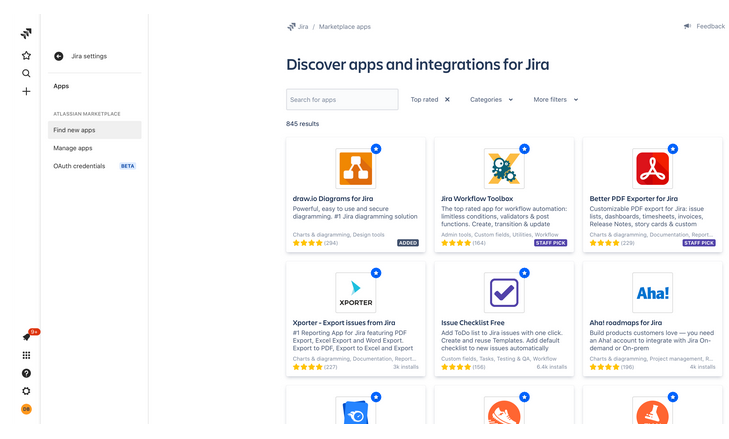Select Find new apps in sidebar
This screenshot has height=439, width=729.
click(94, 130)
